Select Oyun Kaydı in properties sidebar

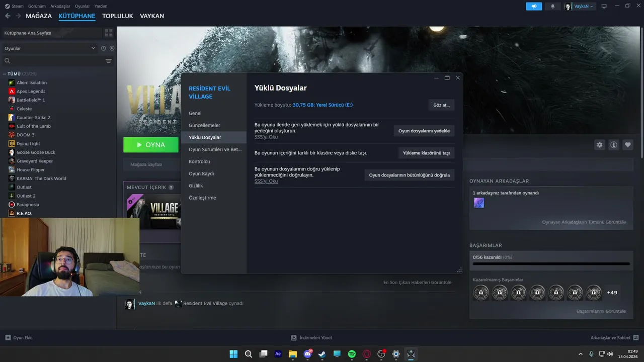click(x=214, y=173)
